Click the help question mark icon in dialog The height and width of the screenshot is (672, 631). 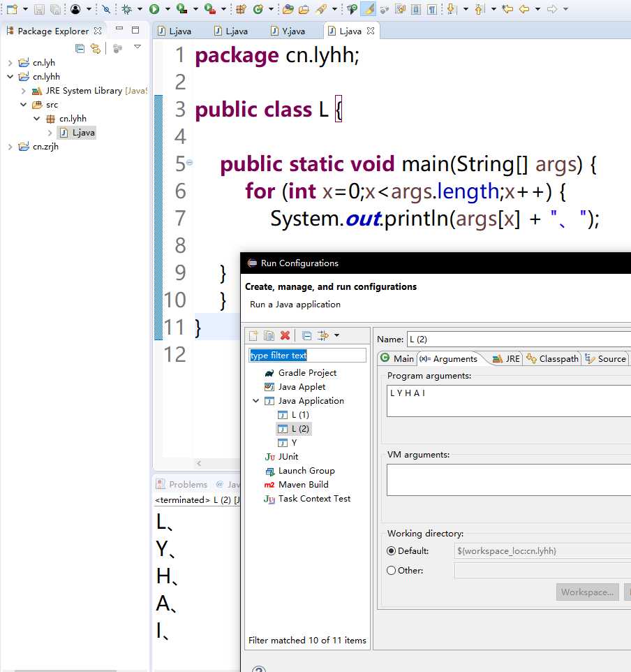tap(259, 669)
